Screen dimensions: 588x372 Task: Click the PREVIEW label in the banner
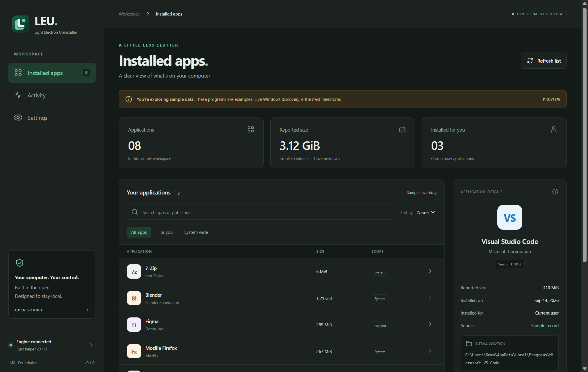coord(552,99)
